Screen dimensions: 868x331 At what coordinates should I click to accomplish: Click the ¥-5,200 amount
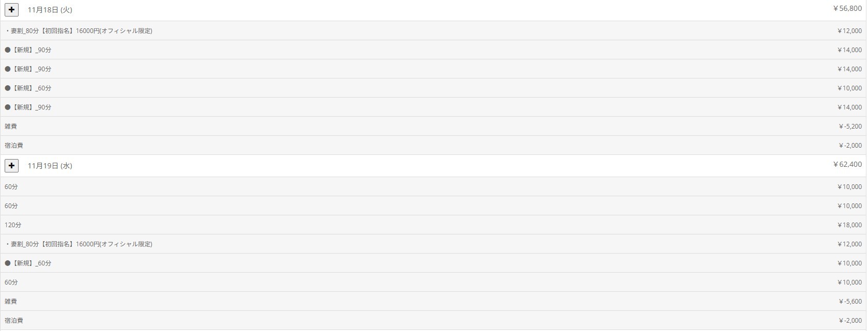click(x=850, y=127)
